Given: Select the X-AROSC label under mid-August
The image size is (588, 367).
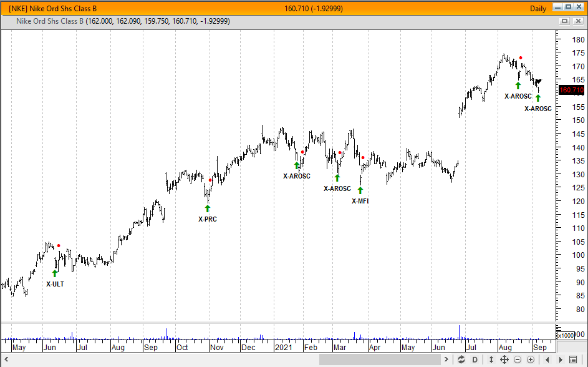Looking at the screenshot, I should pyautogui.click(x=518, y=96).
